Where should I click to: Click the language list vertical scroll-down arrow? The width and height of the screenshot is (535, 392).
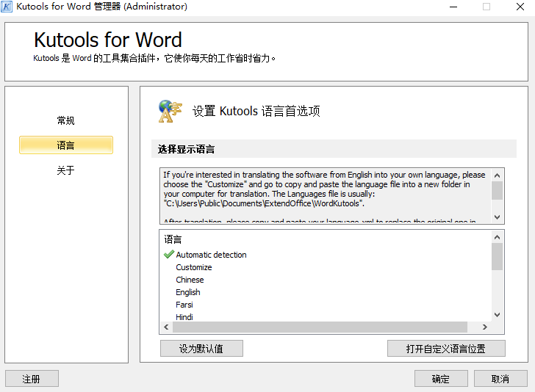498,314
